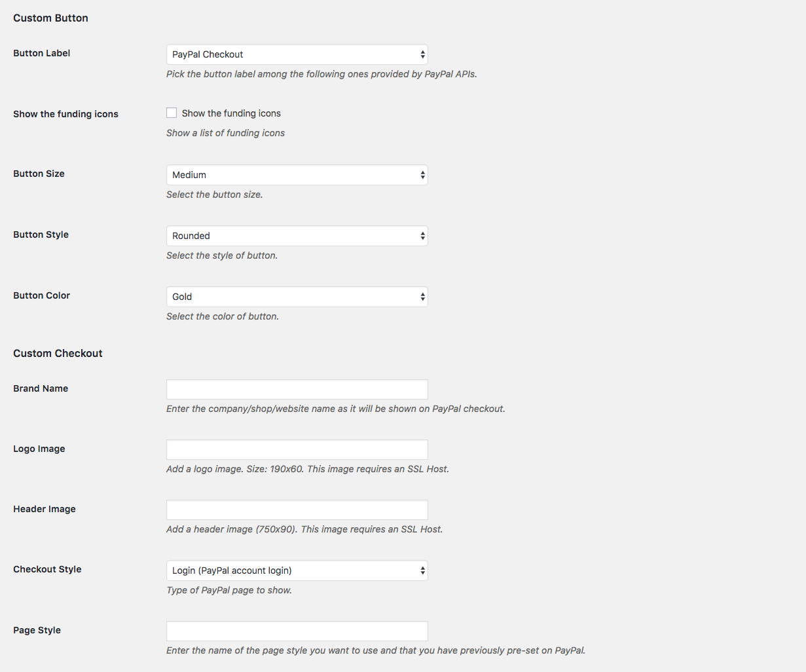The width and height of the screenshot is (806, 672).
Task: Click the 'Logo Image' field label
Action: click(x=39, y=449)
